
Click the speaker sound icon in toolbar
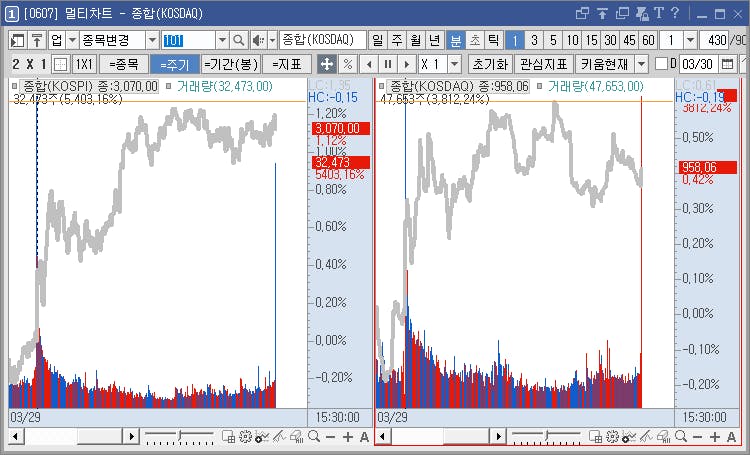pos(259,40)
